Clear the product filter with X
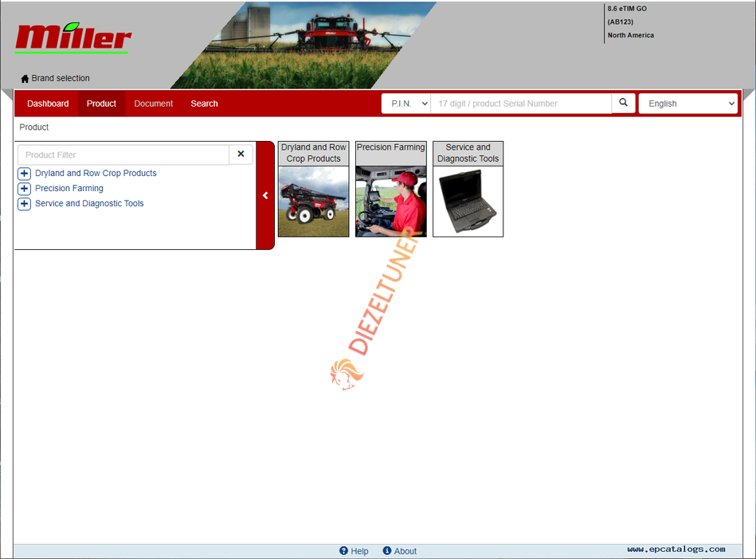This screenshot has width=756, height=559. [x=241, y=154]
